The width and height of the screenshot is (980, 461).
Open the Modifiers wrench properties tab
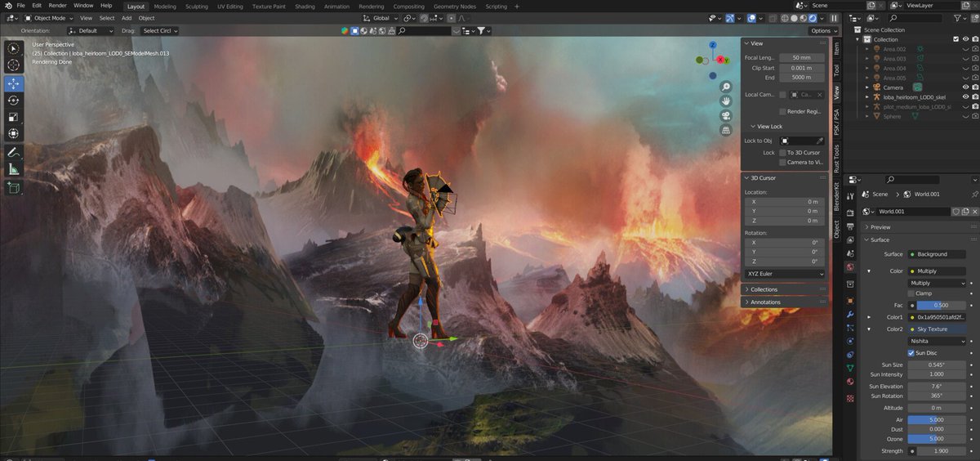[x=850, y=316]
